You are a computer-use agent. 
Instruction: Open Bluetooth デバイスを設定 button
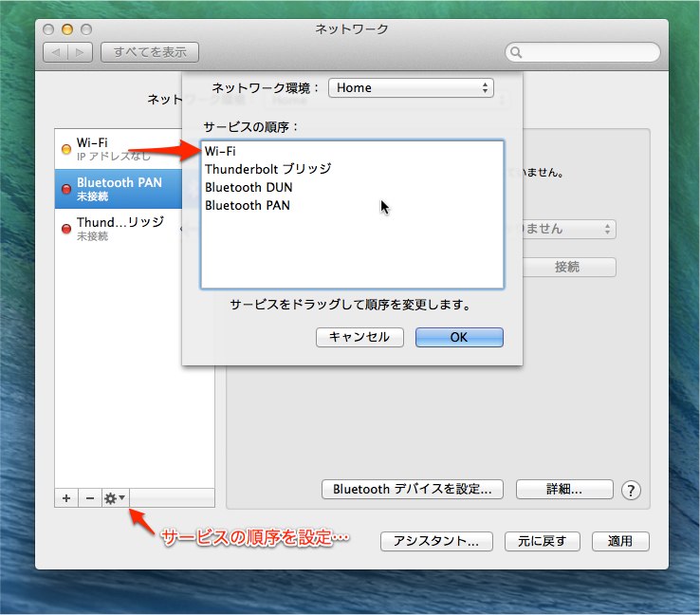coord(413,489)
